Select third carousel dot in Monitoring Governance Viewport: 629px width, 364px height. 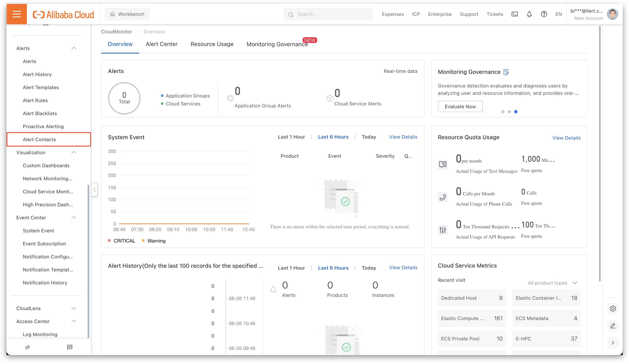click(516, 112)
